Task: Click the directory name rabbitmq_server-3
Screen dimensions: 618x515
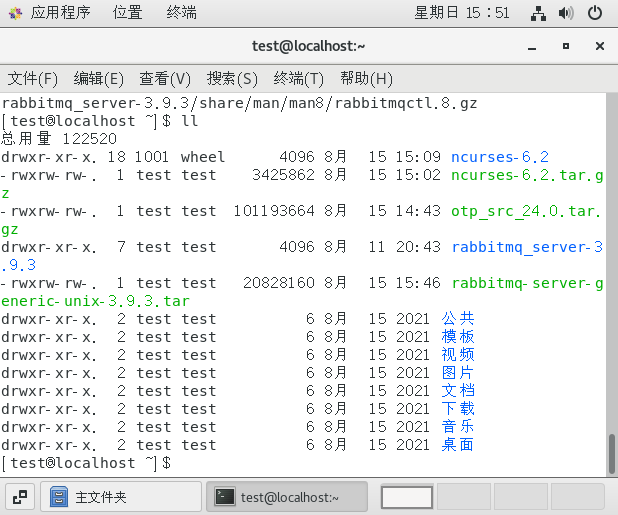Action: [527, 247]
